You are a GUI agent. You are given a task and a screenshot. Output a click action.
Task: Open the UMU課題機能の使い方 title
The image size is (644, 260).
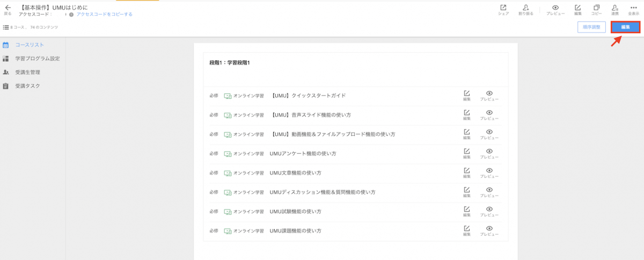pyautogui.click(x=295, y=231)
